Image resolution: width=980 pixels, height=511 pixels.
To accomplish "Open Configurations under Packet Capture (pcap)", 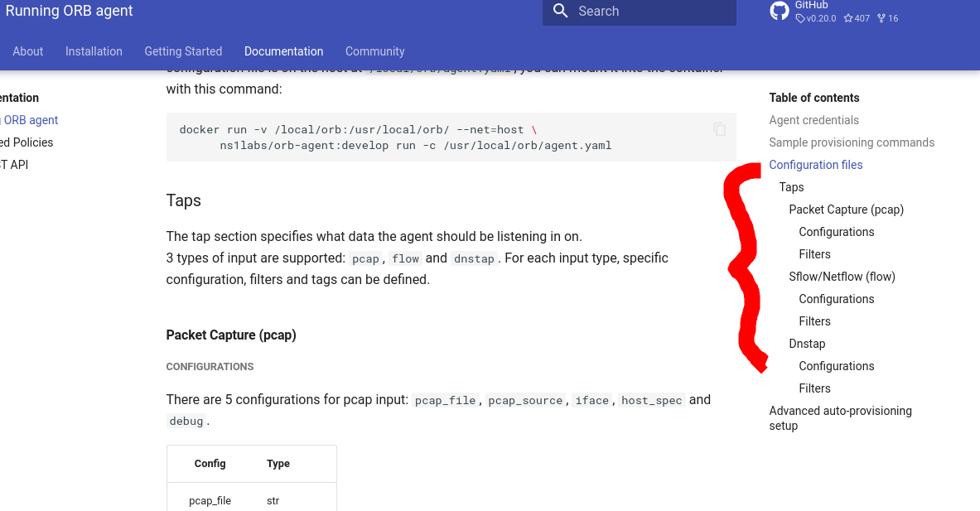I will (x=836, y=232).
